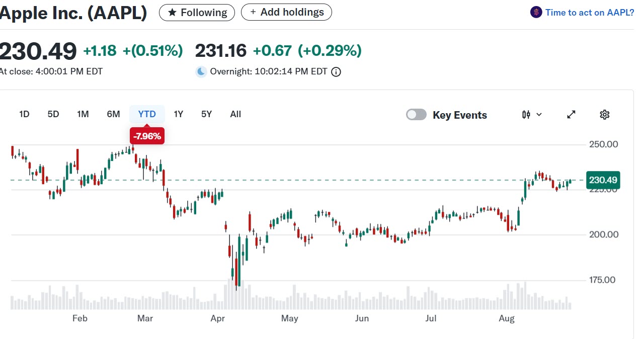Image resolution: width=644 pixels, height=339 pixels.
Task: Select the 1M range tab
Action: [x=83, y=114]
